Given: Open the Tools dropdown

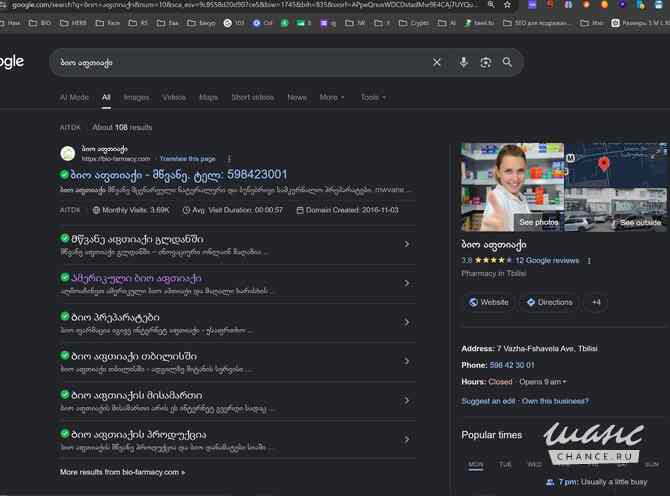Looking at the screenshot, I should (373, 97).
